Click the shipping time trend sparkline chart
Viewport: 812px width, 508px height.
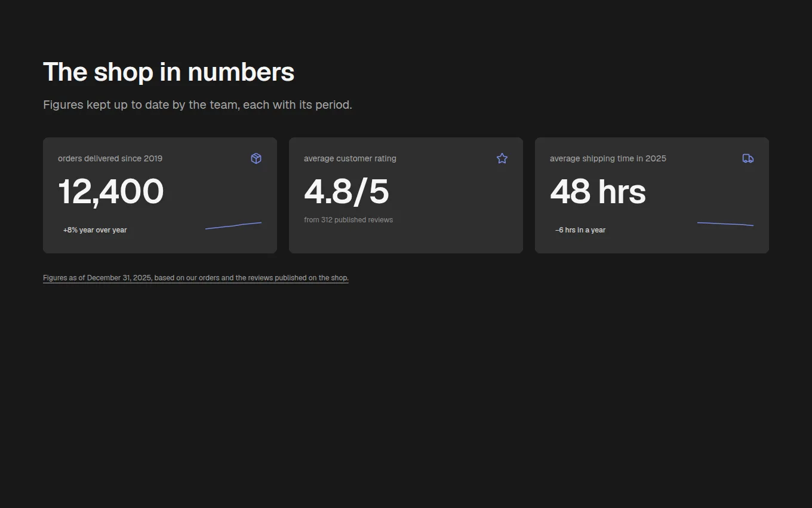[725, 224]
